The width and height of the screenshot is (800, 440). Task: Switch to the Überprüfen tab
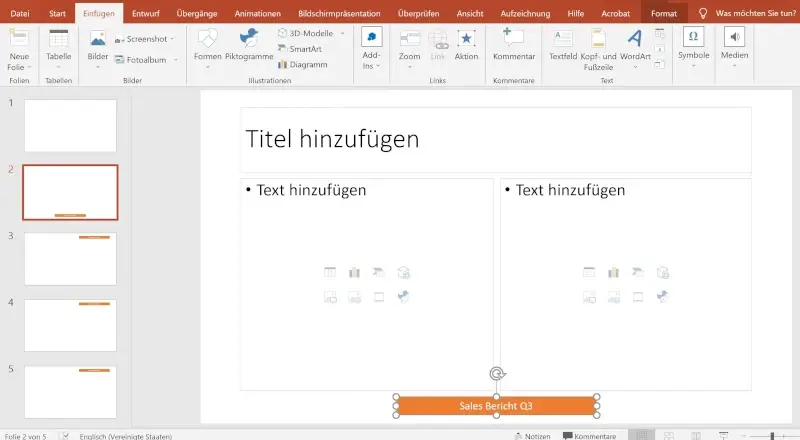click(418, 14)
